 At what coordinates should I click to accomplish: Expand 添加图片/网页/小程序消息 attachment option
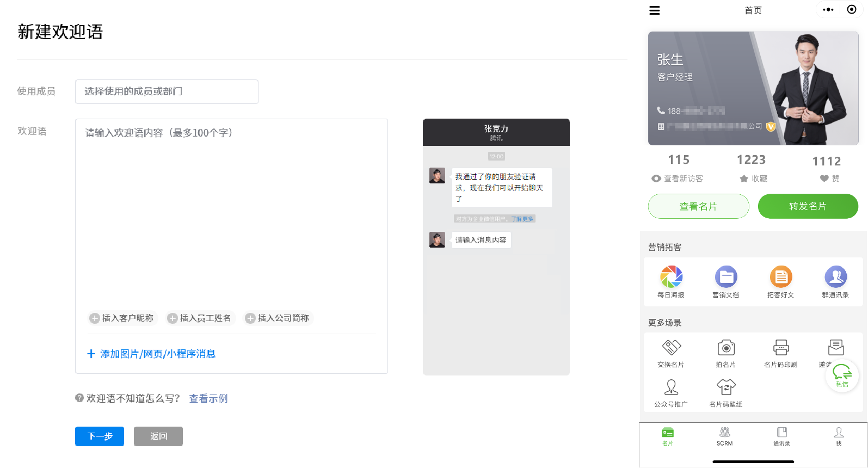(x=152, y=354)
